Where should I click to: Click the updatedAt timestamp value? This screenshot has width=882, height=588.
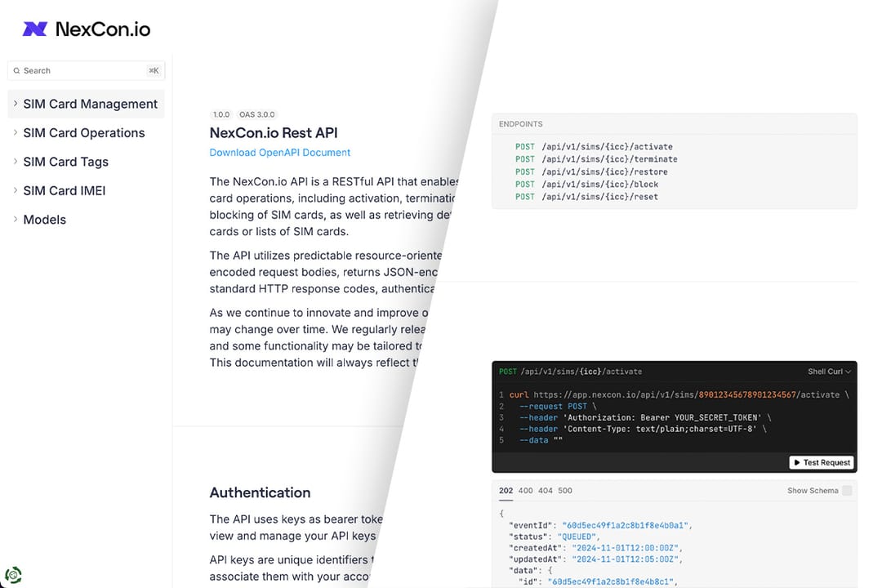click(x=625, y=559)
